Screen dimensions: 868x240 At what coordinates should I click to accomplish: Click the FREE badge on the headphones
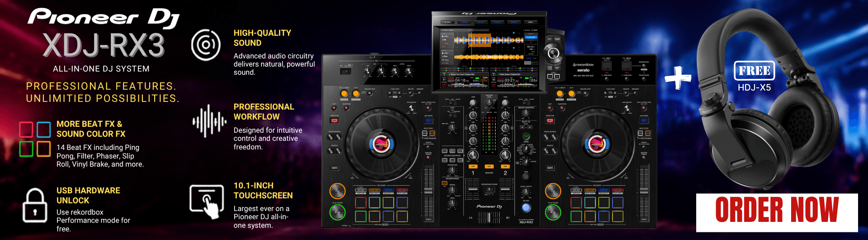point(754,71)
